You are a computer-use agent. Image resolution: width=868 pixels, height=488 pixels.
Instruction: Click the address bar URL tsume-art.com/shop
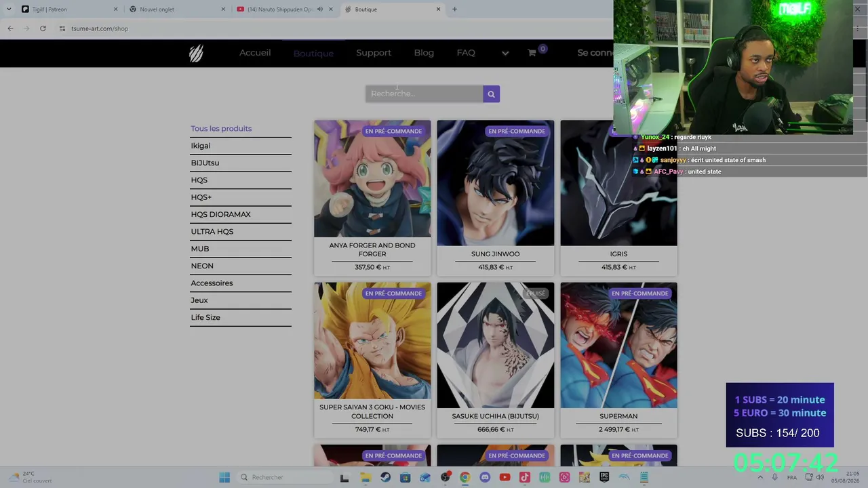coord(100,28)
